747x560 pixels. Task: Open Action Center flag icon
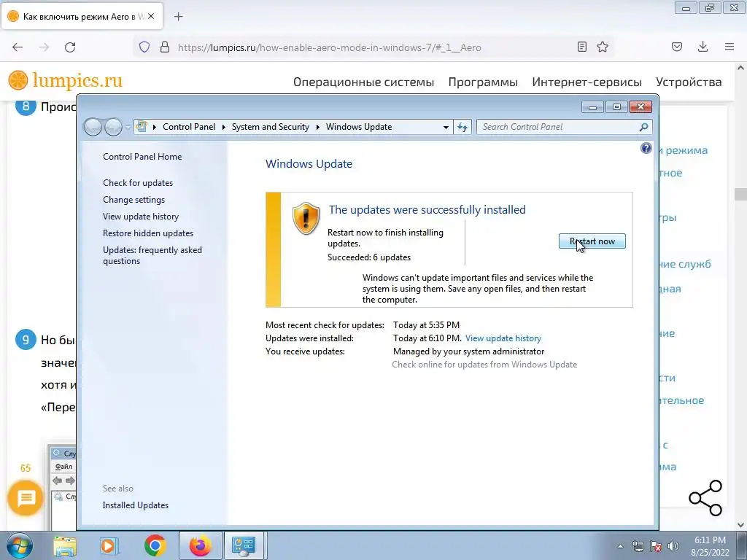tap(656, 546)
